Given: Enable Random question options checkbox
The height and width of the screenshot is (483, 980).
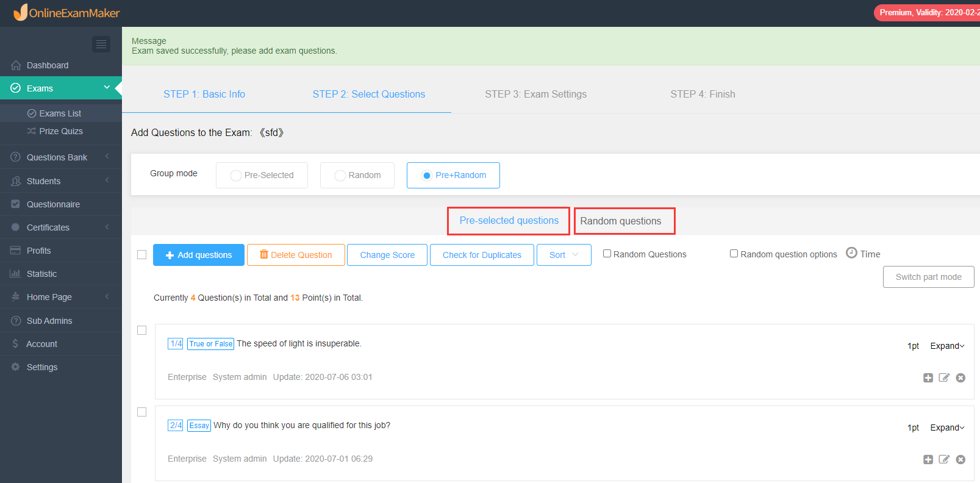Looking at the screenshot, I should point(734,254).
